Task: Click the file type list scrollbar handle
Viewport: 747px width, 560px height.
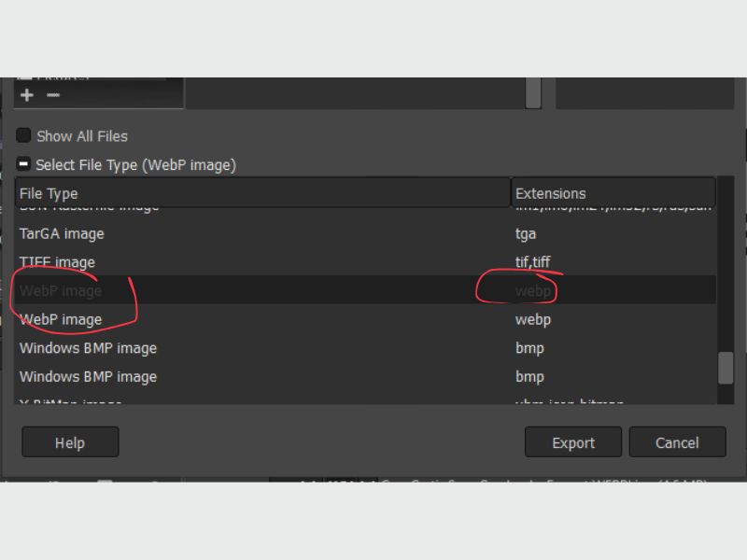Action: coord(726,368)
